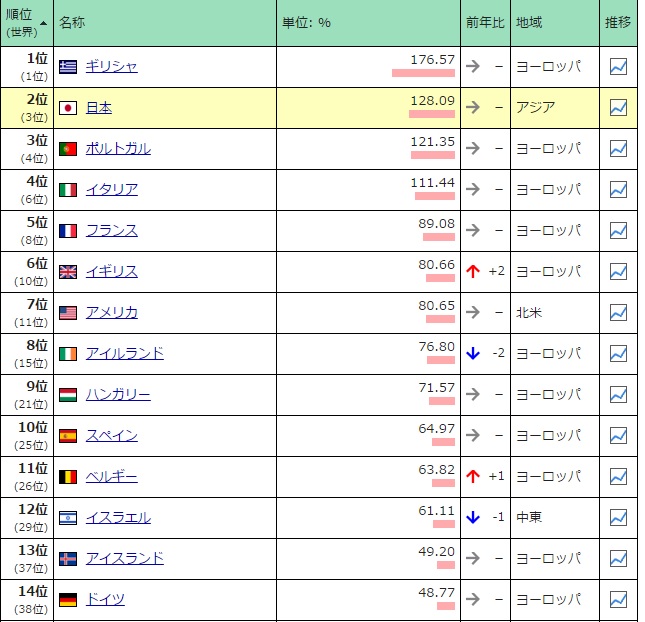
Task: Open the アイスランド country link
Action: tap(125, 558)
